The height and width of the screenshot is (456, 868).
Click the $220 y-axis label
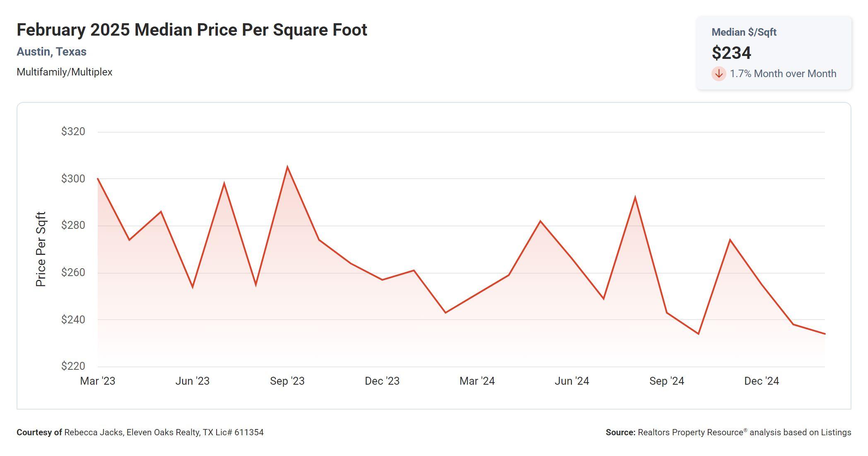(x=73, y=366)
